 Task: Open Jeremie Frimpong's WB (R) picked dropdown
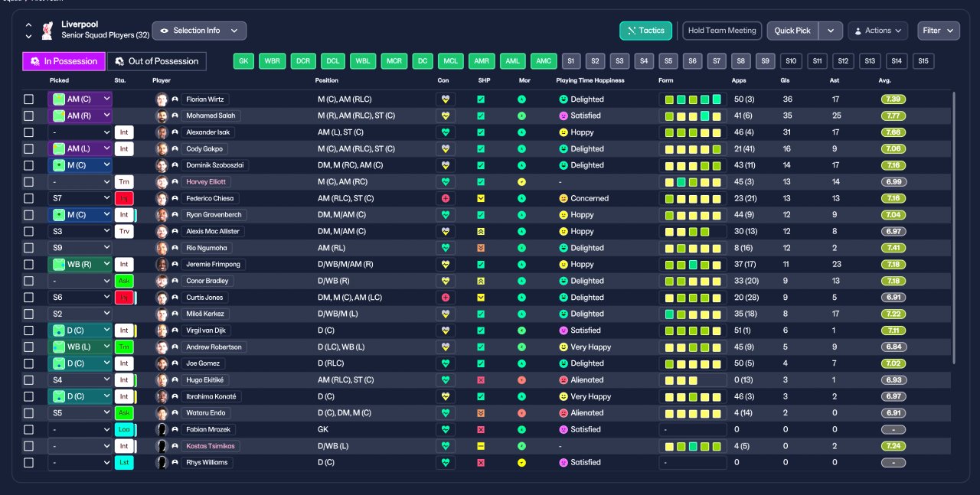[80, 265]
